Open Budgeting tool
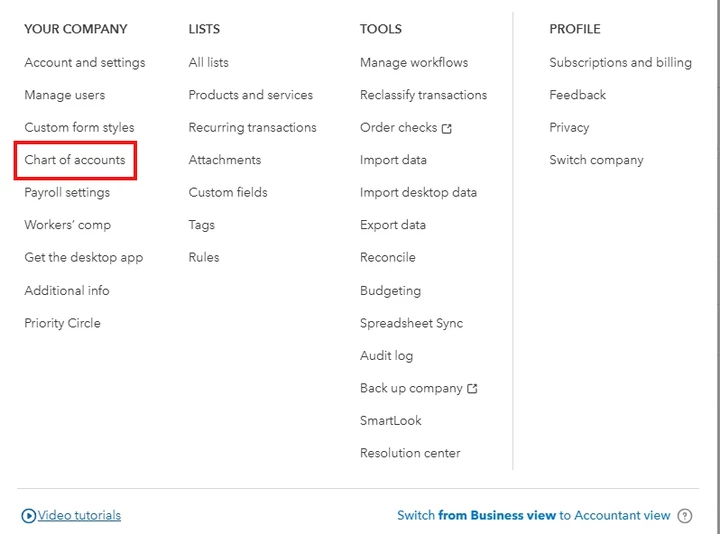 [x=390, y=291]
